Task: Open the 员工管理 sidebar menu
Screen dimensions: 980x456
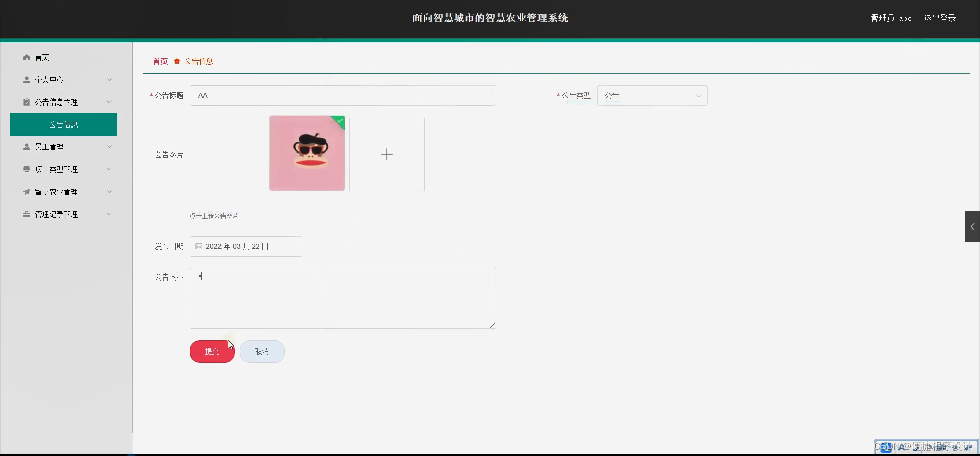Action: click(x=64, y=147)
